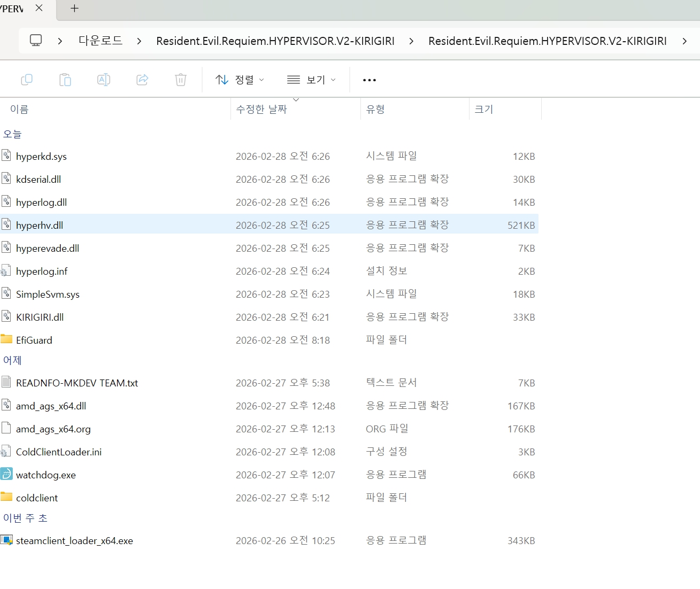
Task: Open a new tab with plus button
Action: click(74, 9)
